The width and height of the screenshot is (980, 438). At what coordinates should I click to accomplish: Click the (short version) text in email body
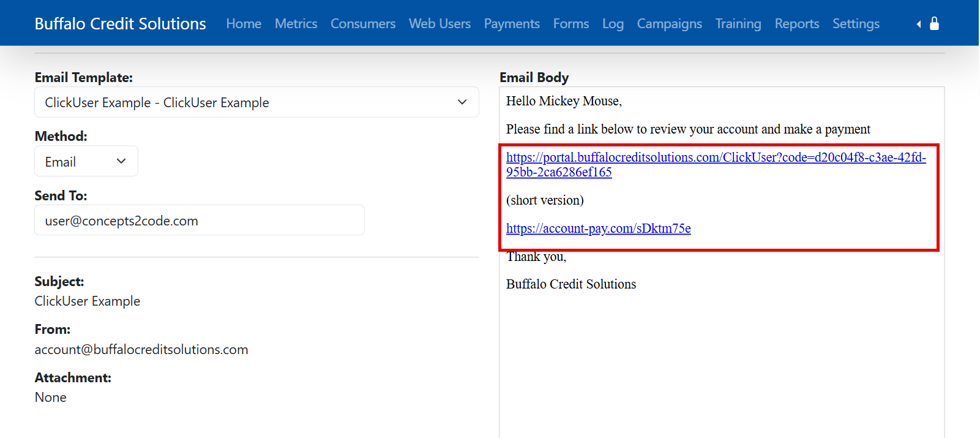545,200
